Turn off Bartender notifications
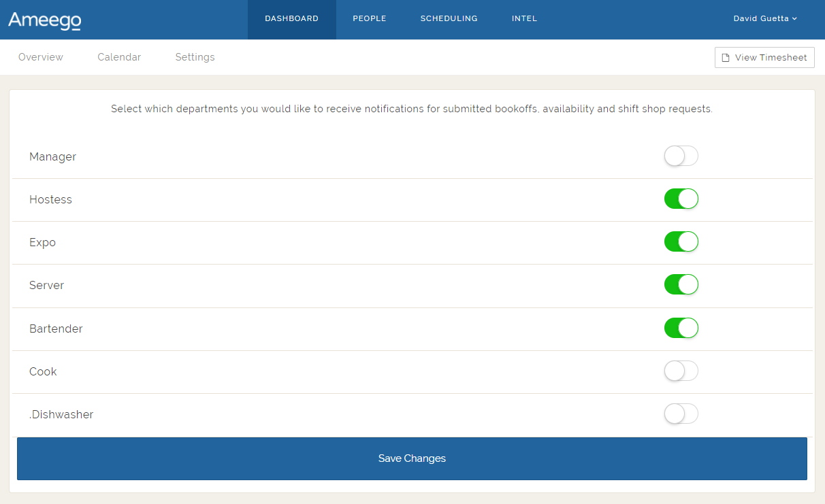The height and width of the screenshot is (504, 825). click(x=681, y=328)
